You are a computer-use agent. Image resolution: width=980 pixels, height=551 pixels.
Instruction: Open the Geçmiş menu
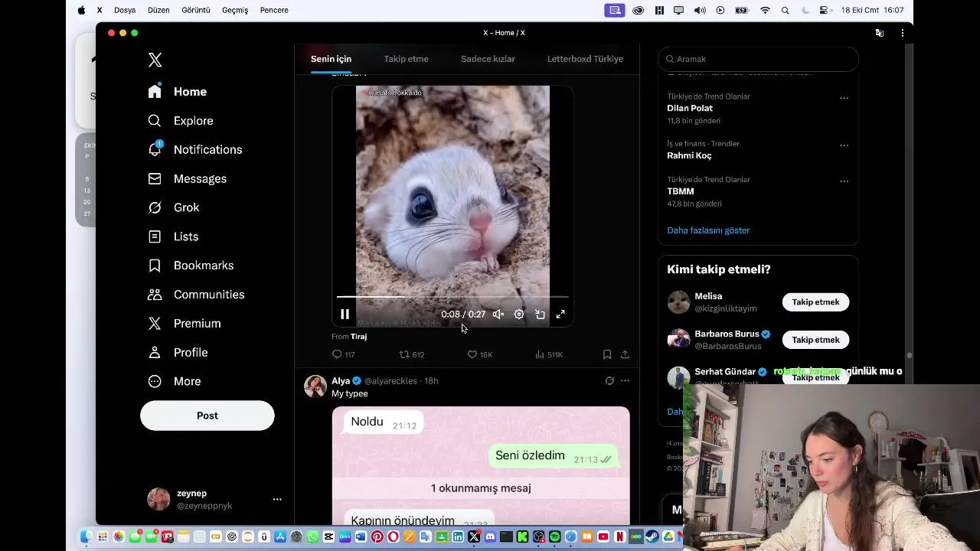235,10
